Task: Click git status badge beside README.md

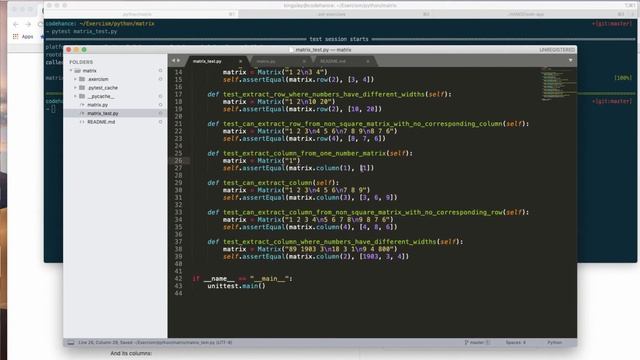Action: 160,122
